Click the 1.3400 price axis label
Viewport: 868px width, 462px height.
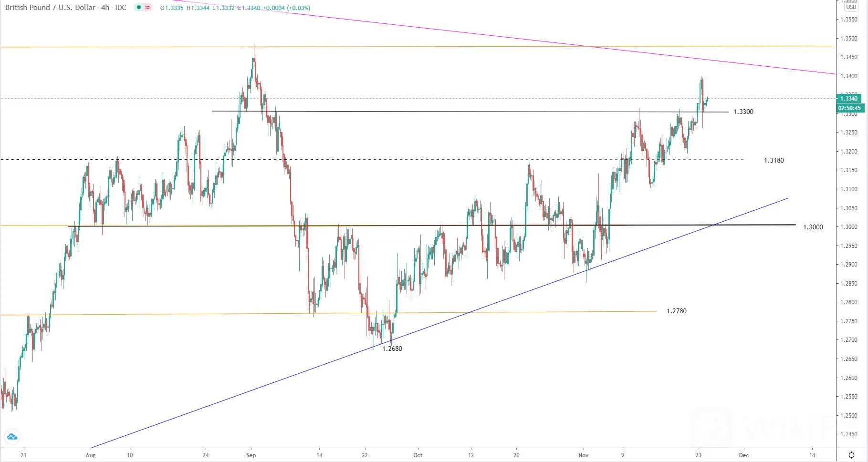click(x=849, y=76)
